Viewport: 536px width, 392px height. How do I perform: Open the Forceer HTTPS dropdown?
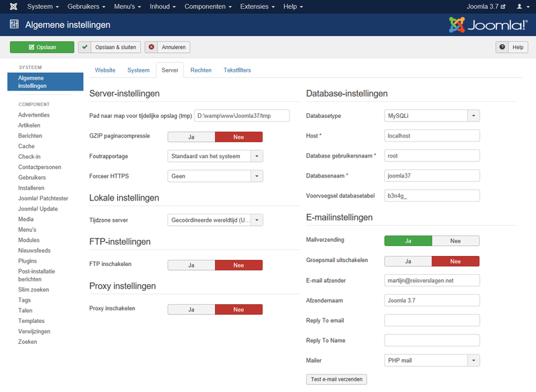215,176
